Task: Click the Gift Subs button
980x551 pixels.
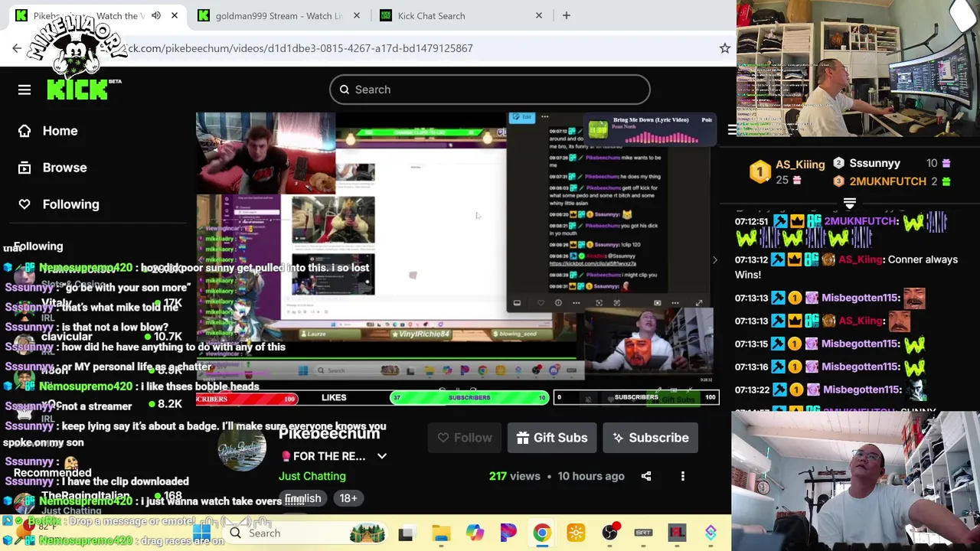Action: (552, 438)
